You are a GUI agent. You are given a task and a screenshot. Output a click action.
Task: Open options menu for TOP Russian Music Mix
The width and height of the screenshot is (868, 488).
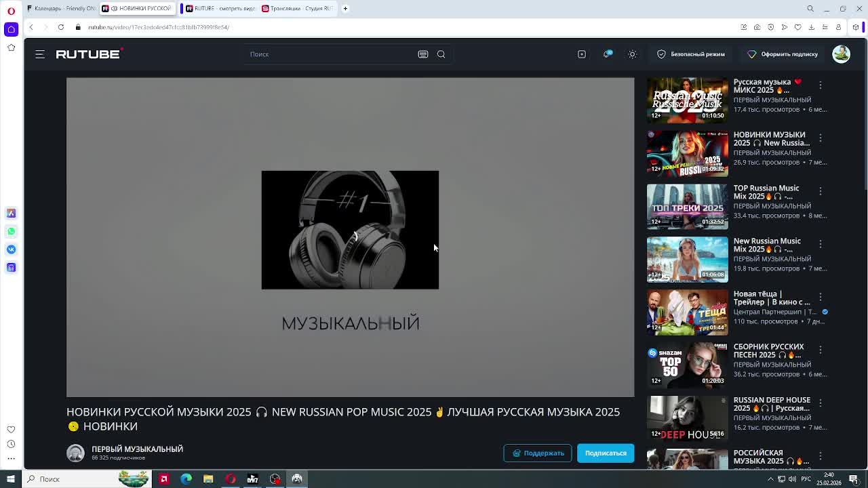click(820, 191)
